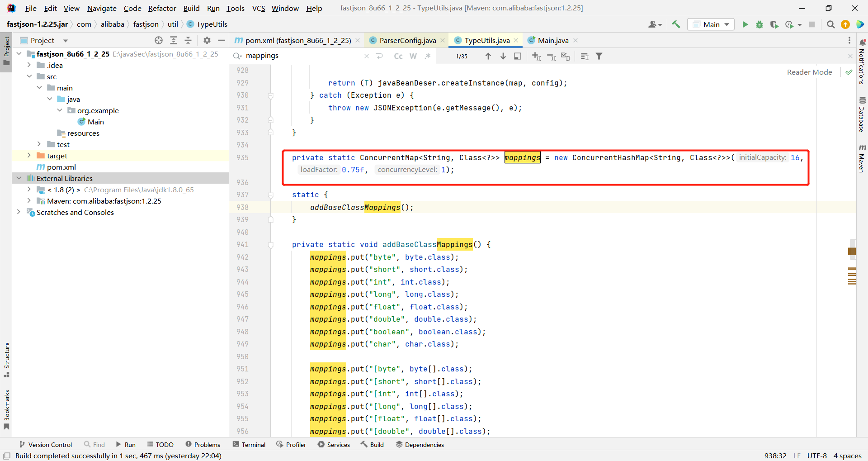Open Search Everywhere magnifier
This screenshot has width=868, height=461.
(830, 24)
